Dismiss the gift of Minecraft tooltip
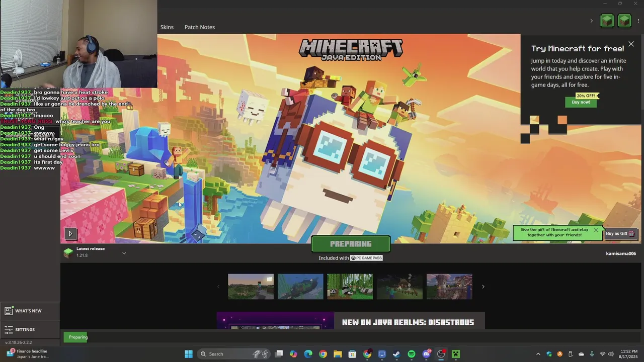This screenshot has width=644, height=362. [596, 230]
